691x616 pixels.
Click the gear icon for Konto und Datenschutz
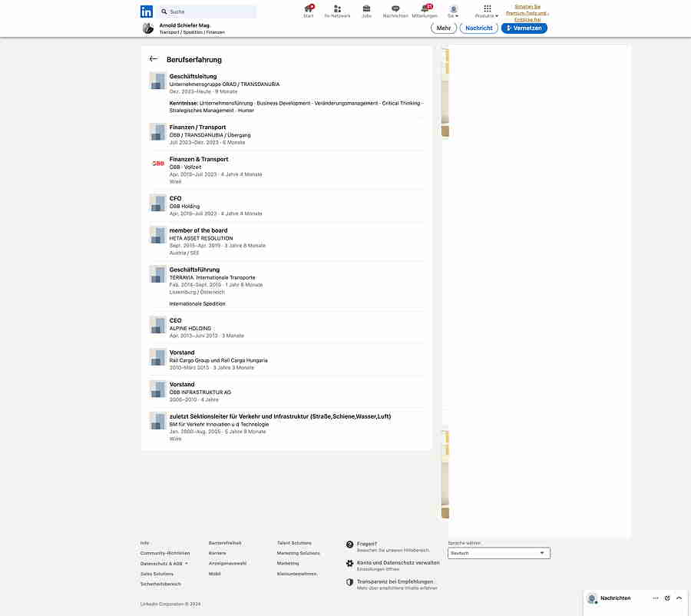point(349,563)
